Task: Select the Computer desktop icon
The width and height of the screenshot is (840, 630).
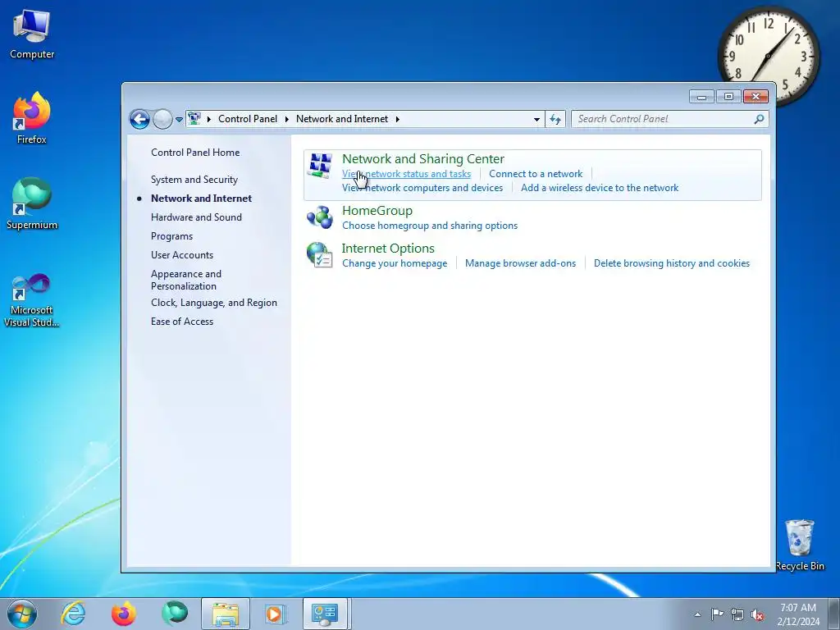Action: (32, 34)
